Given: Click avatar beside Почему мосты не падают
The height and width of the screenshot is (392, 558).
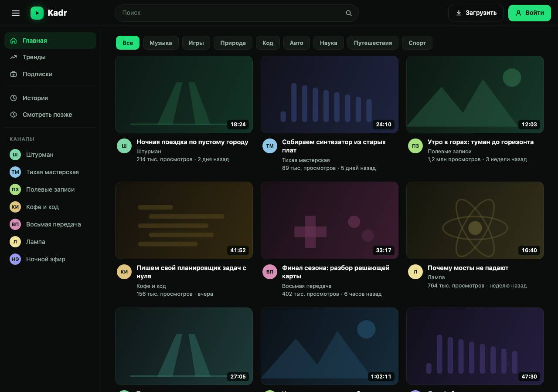Looking at the screenshot, I should point(415,272).
